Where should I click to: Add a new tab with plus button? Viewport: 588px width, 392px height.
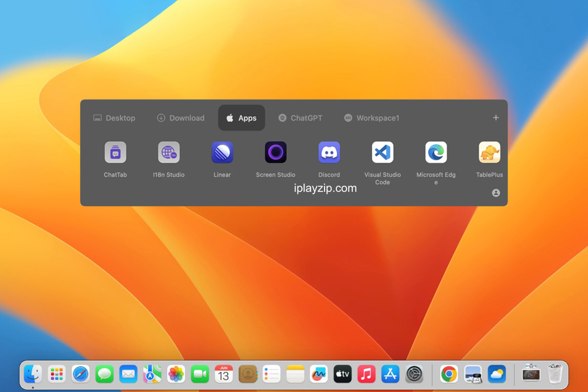tap(496, 118)
